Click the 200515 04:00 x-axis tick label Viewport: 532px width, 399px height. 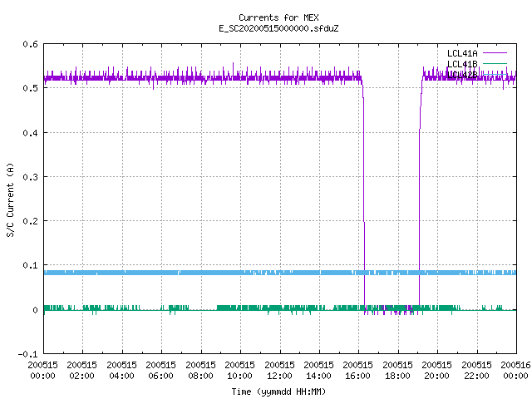click(x=121, y=371)
